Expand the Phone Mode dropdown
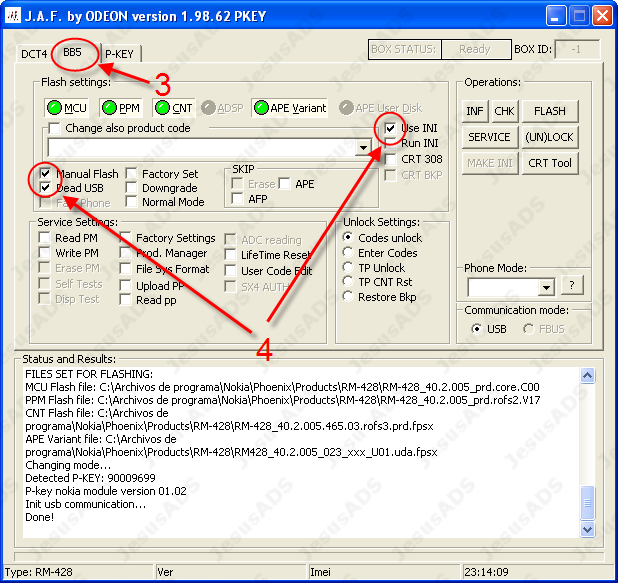Image resolution: width=618 pixels, height=583 pixels. point(546,287)
